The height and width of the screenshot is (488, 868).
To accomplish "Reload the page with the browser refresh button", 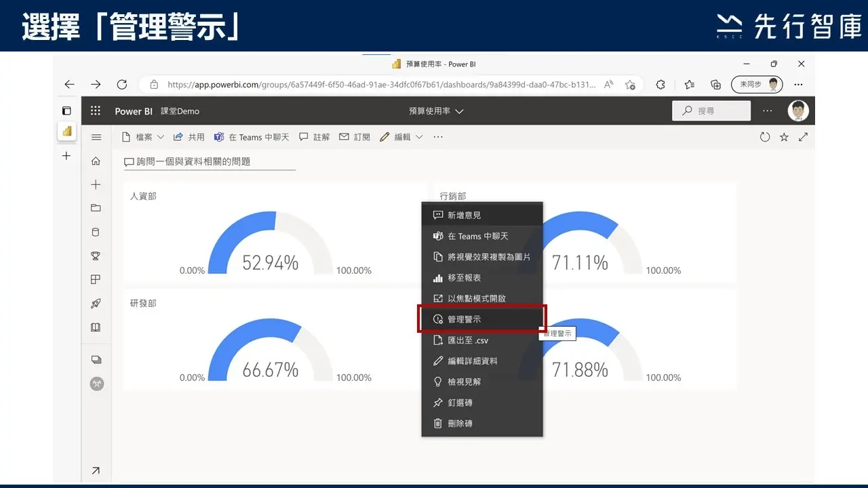I will pos(122,85).
